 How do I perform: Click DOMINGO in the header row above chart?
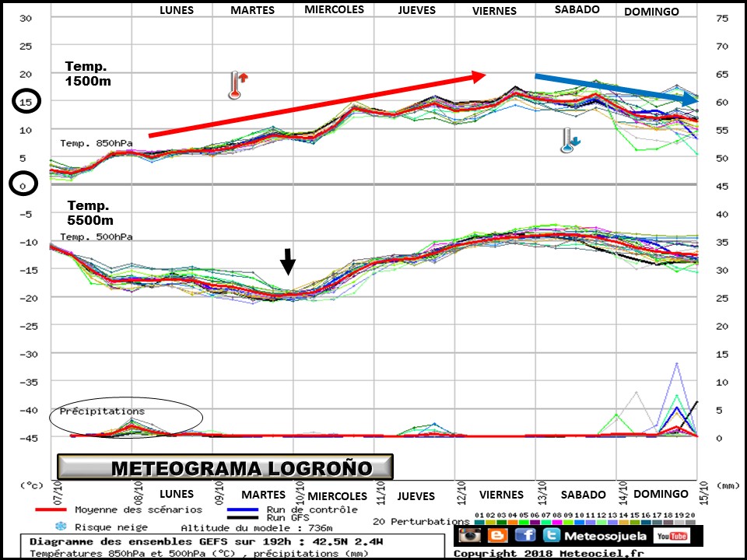click(x=651, y=11)
